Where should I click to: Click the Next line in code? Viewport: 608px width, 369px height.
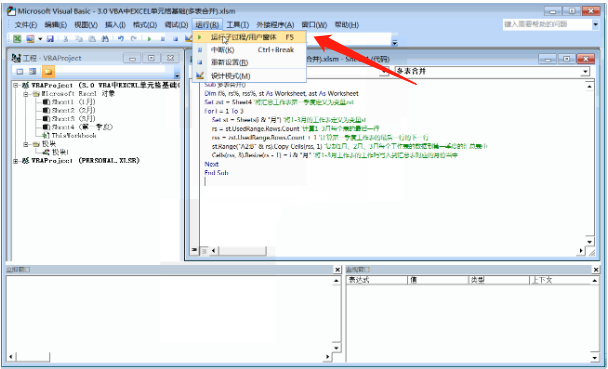point(212,164)
